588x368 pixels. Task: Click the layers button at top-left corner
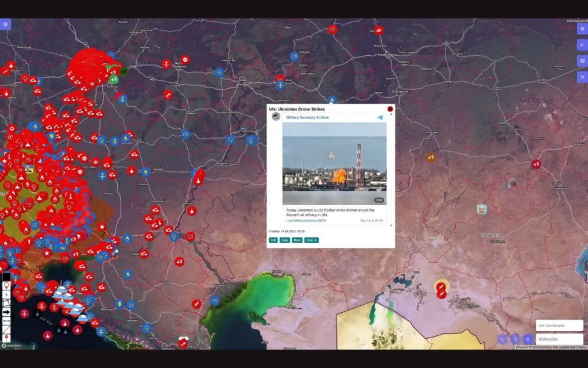pos(6,24)
